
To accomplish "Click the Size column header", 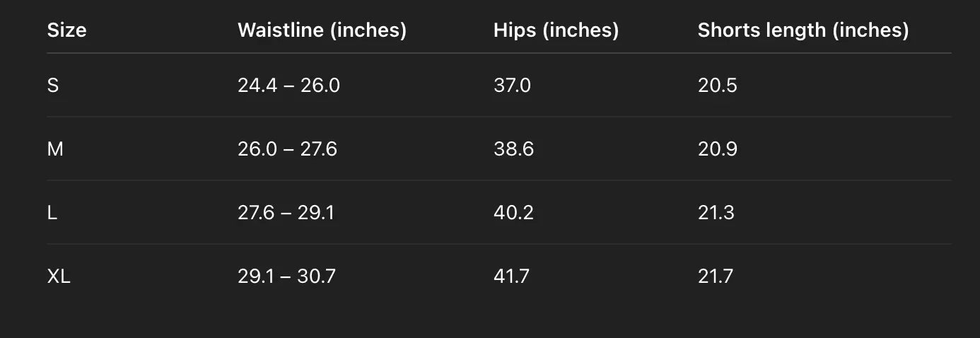I will point(66,30).
